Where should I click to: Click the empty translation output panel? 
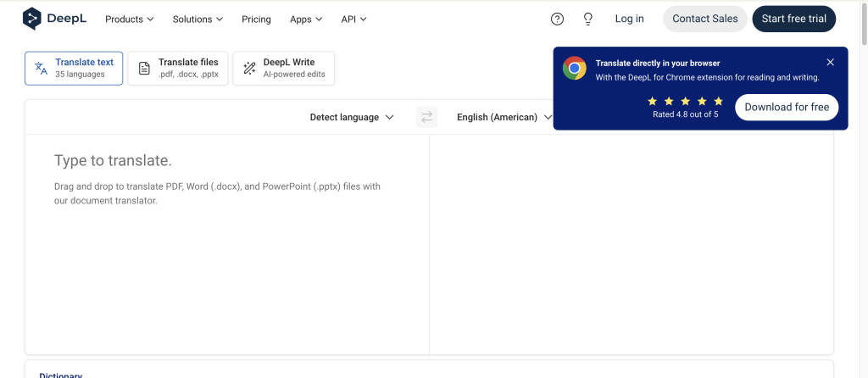[631, 243]
